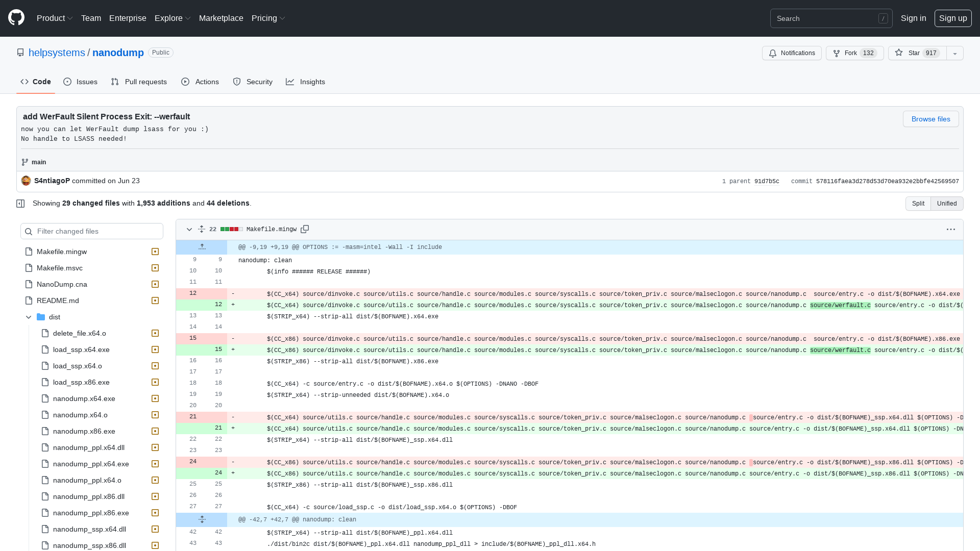980x551 pixels.
Task: Open the kebab menu on the Makefile.mingw diff
Action: tap(950, 229)
